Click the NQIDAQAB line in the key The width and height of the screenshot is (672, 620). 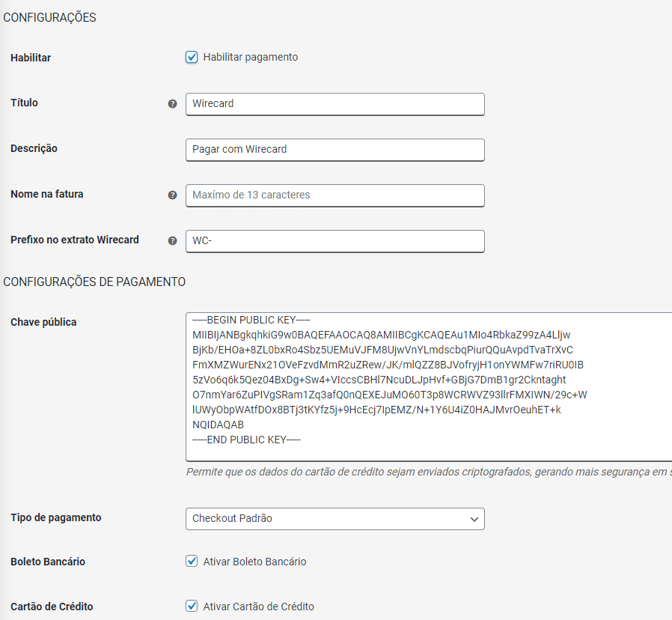click(x=219, y=425)
